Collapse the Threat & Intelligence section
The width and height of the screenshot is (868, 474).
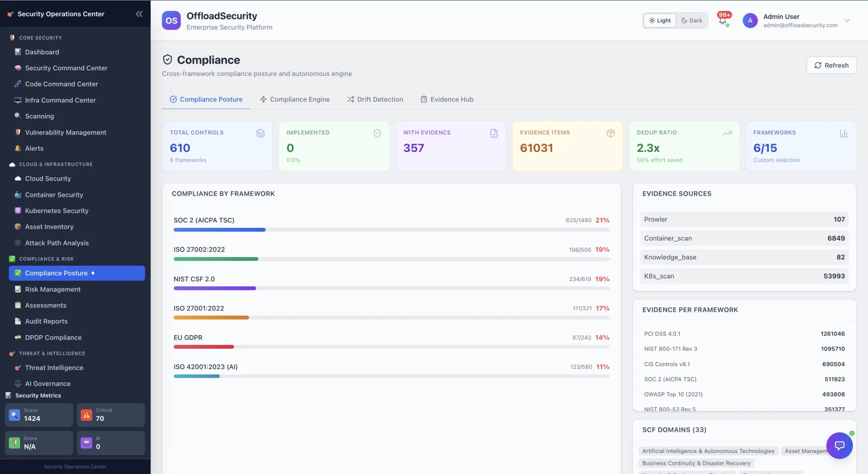click(x=52, y=354)
